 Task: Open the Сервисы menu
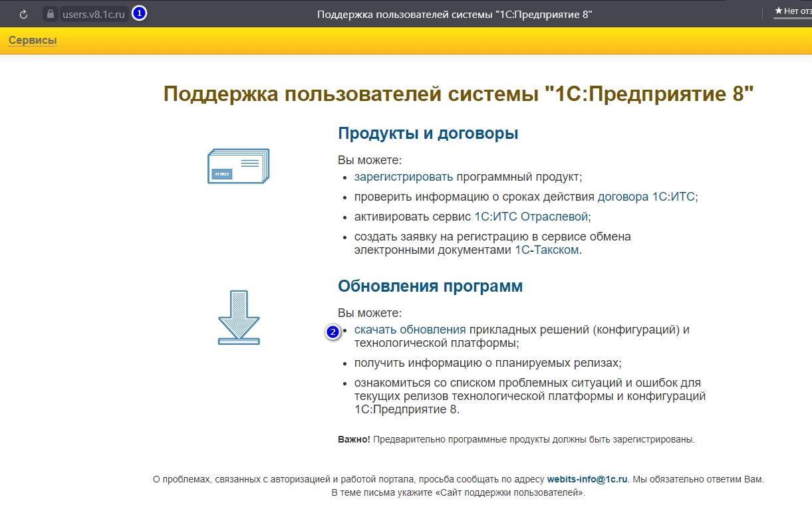33,41
